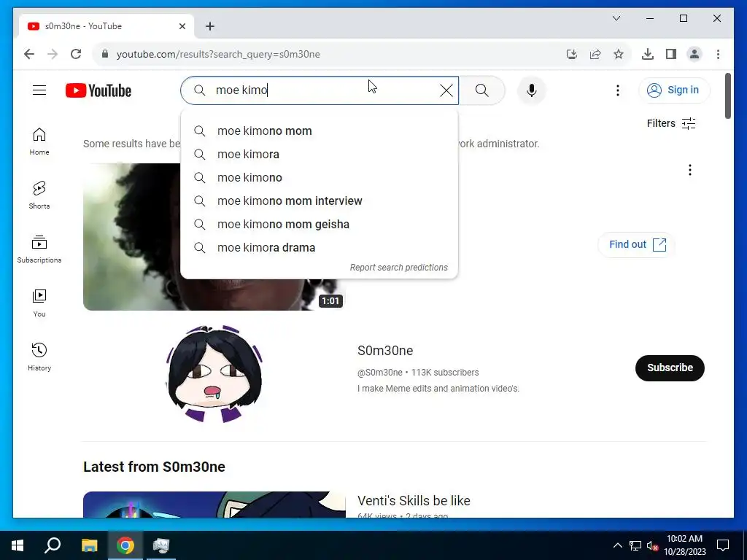The image size is (747, 560).
Task: Reload the page in Chrome
Action: (x=76, y=54)
